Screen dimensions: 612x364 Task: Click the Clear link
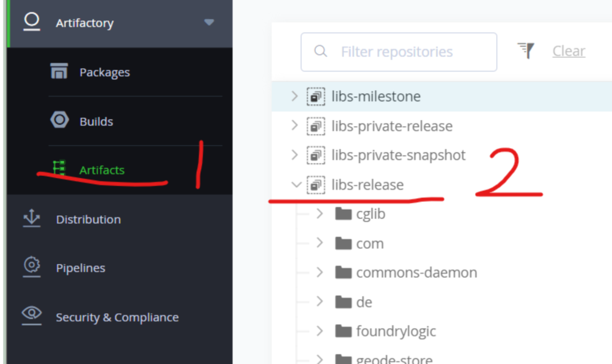[569, 51]
